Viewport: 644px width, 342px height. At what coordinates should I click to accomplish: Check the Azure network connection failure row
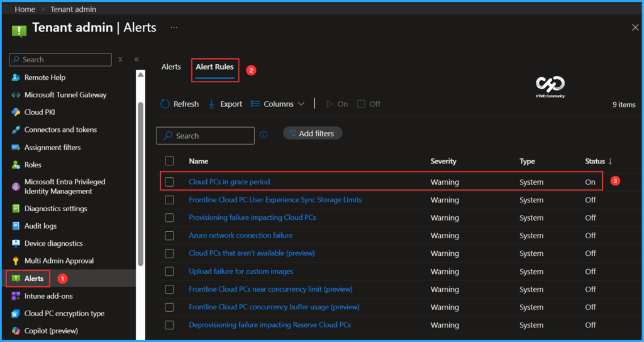(x=169, y=236)
